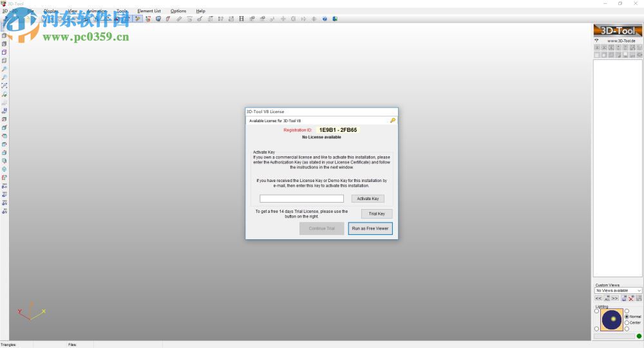Viewport: 644px width, 348px height.
Task: Click the previous view << button
Action: [x=598, y=298]
